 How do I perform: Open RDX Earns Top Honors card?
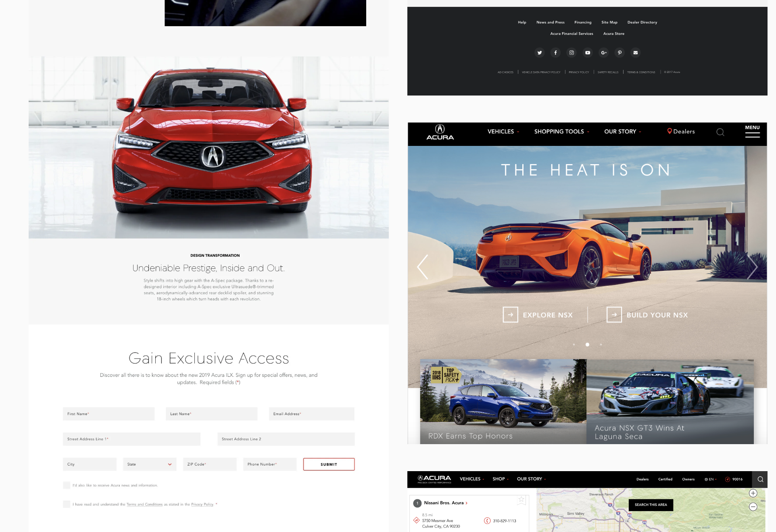pyautogui.click(x=503, y=402)
